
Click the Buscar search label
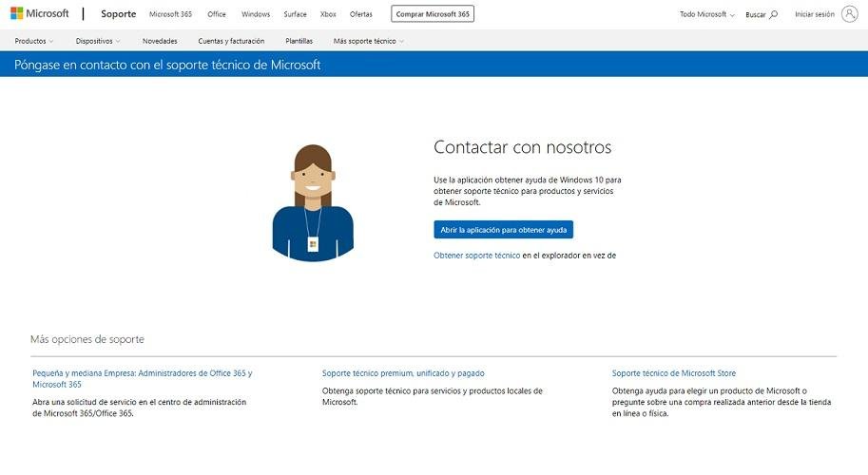[x=756, y=15]
